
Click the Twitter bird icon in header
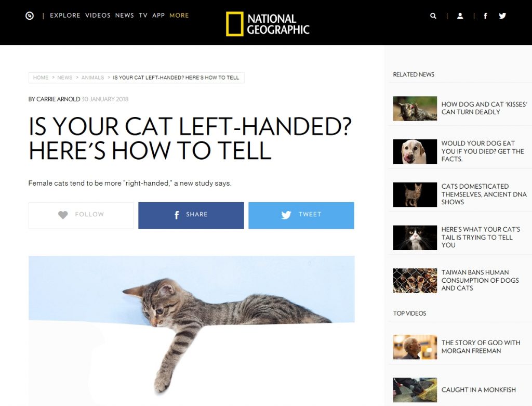[x=502, y=16]
